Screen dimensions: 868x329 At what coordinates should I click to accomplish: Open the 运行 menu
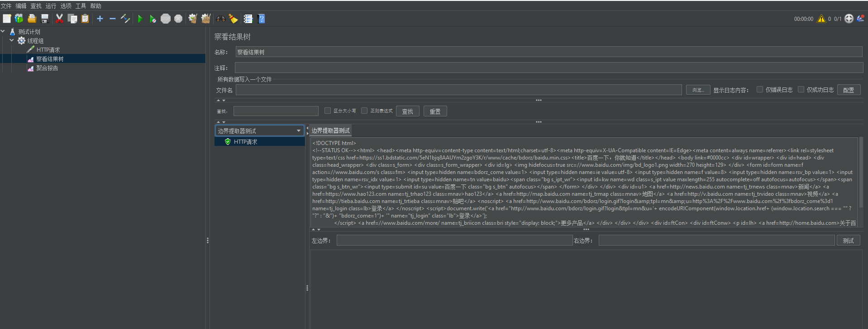click(x=51, y=6)
